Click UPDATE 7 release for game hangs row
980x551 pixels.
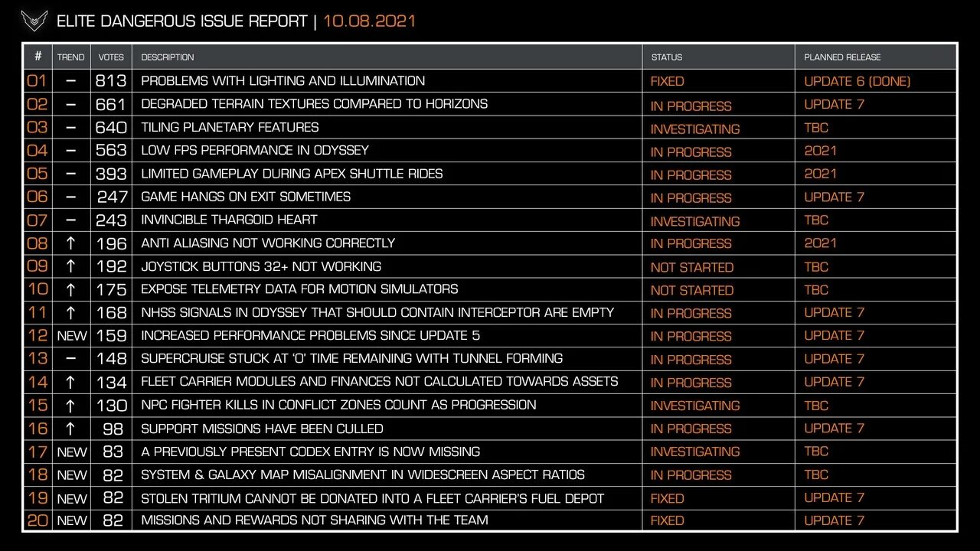(x=835, y=197)
